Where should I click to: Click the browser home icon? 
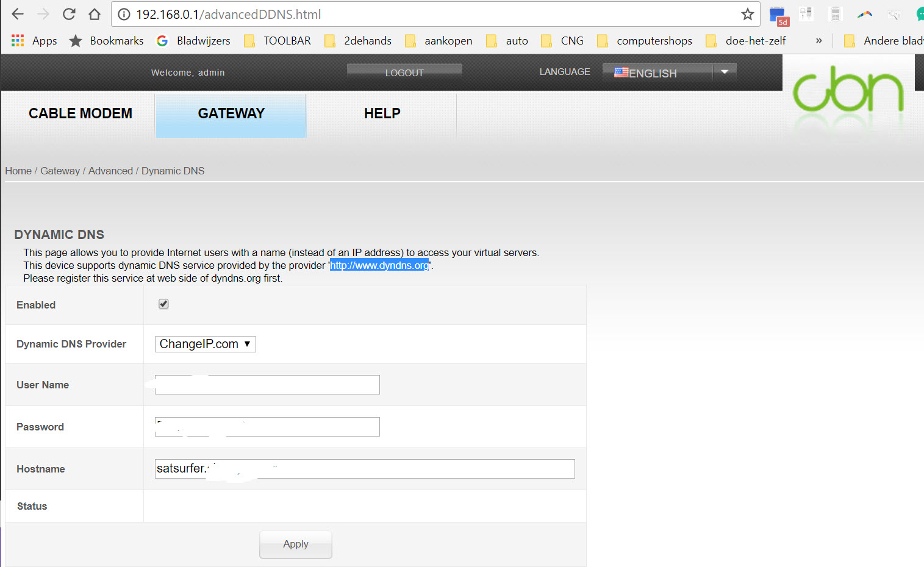[x=95, y=14]
